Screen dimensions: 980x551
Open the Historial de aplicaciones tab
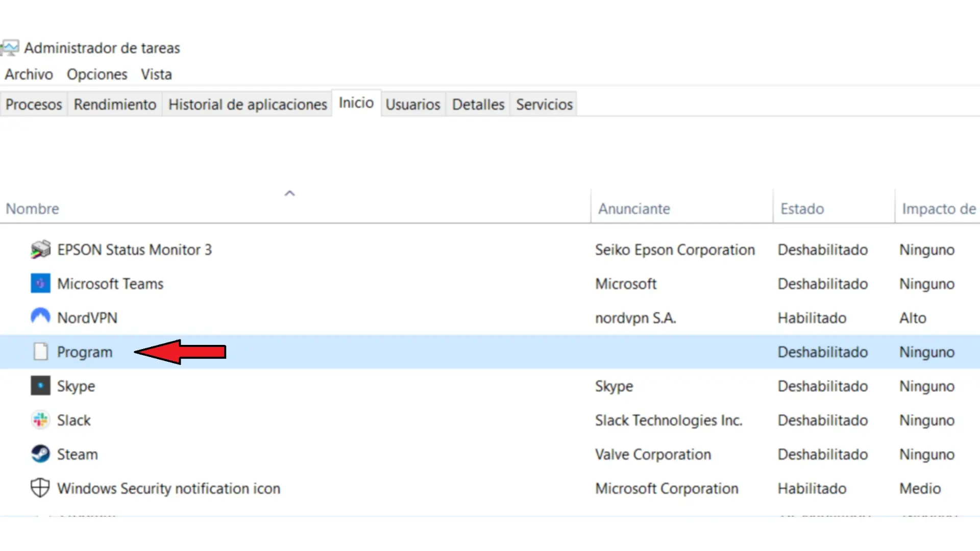(x=248, y=105)
